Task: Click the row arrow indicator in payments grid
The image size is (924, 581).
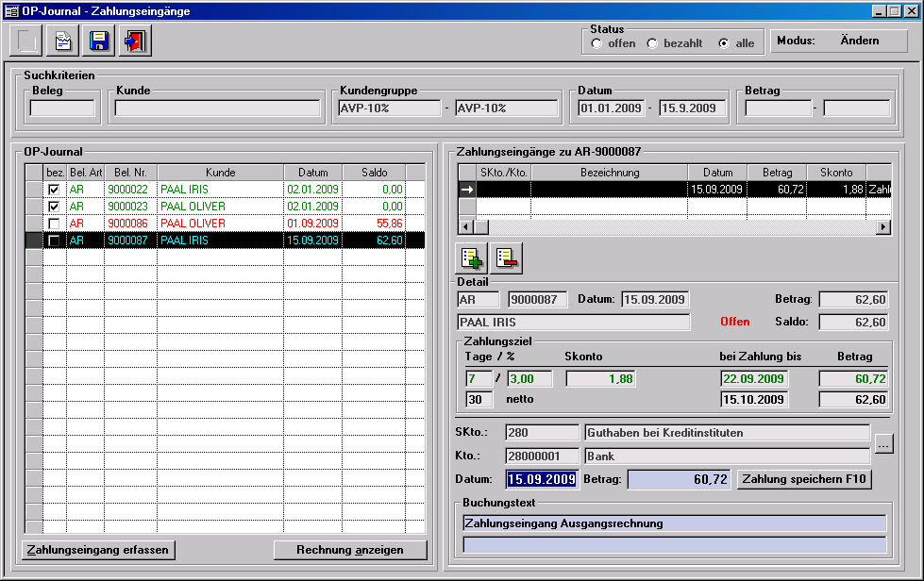Action: [x=466, y=190]
